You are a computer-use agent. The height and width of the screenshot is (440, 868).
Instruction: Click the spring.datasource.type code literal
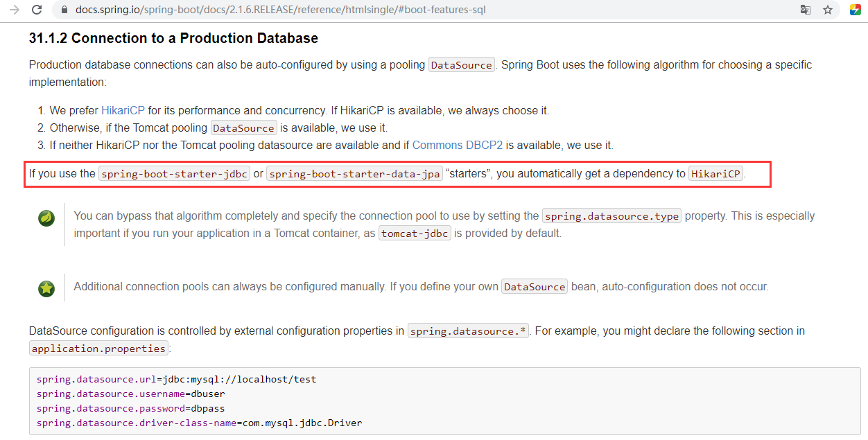pos(611,215)
